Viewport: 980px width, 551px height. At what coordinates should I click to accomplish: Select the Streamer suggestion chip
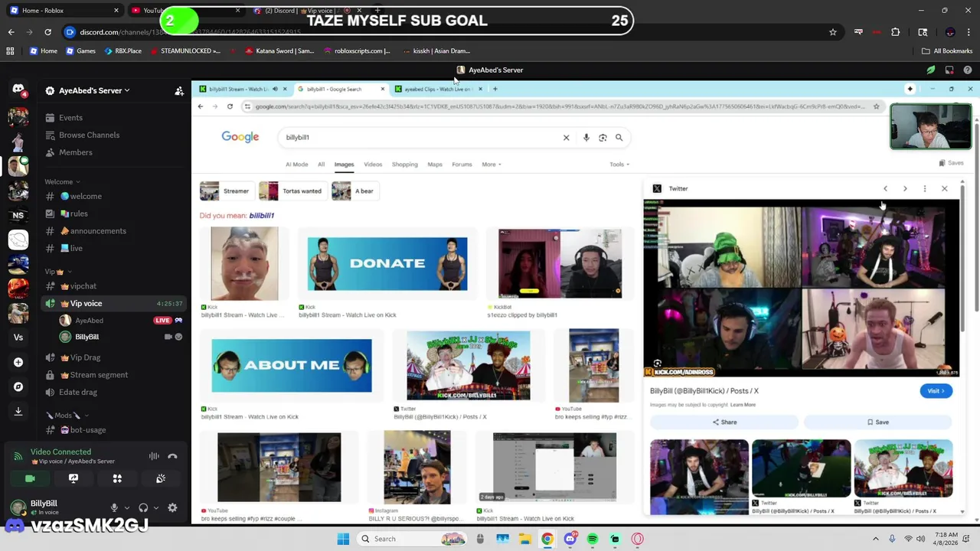point(227,191)
